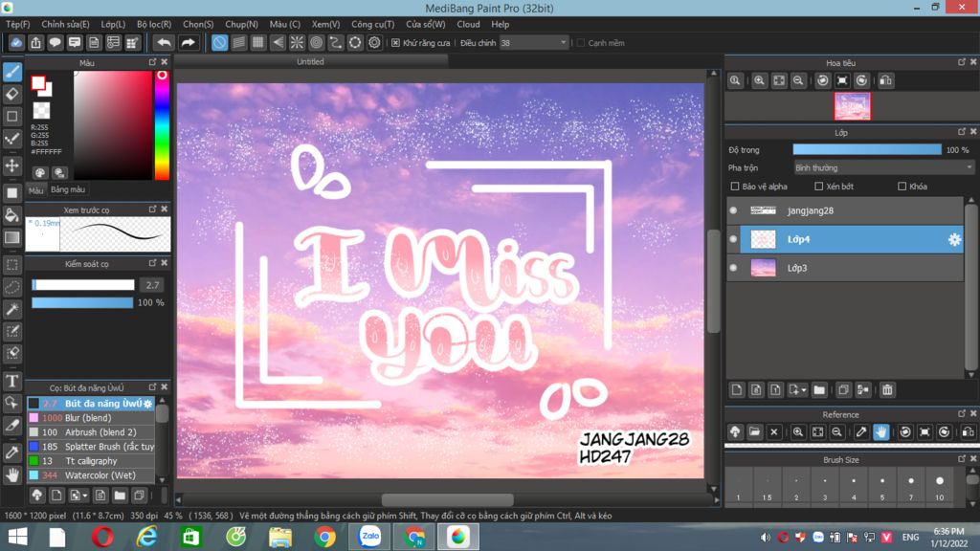Enable Bảo vệ alpha checkbox

coord(735,187)
